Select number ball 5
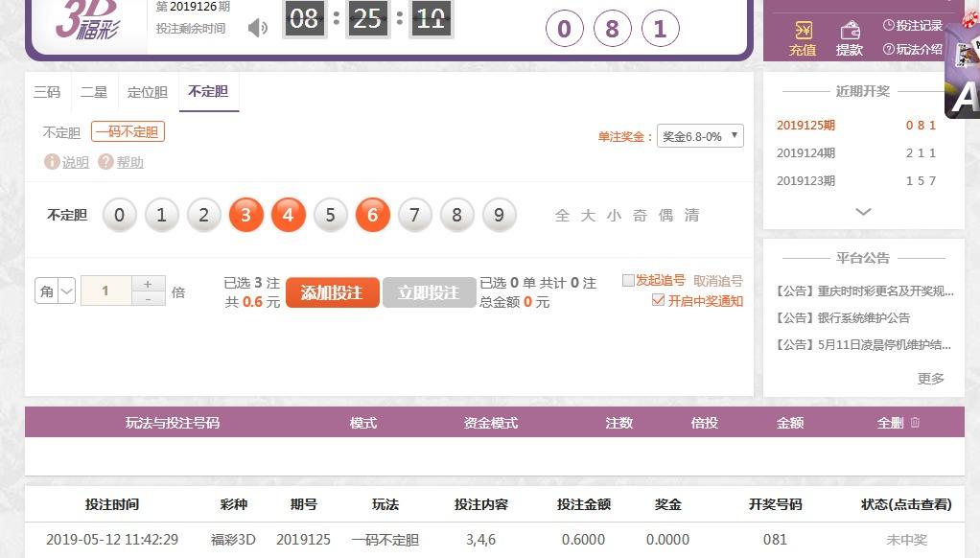 coord(330,215)
